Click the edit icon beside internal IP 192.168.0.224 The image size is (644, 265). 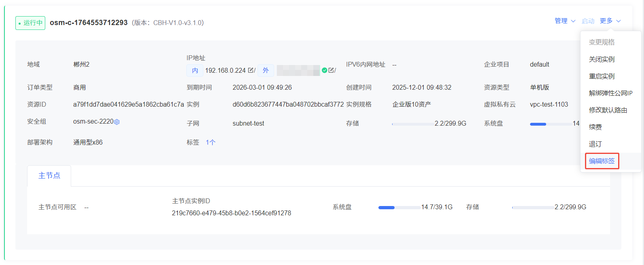[251, 70]
